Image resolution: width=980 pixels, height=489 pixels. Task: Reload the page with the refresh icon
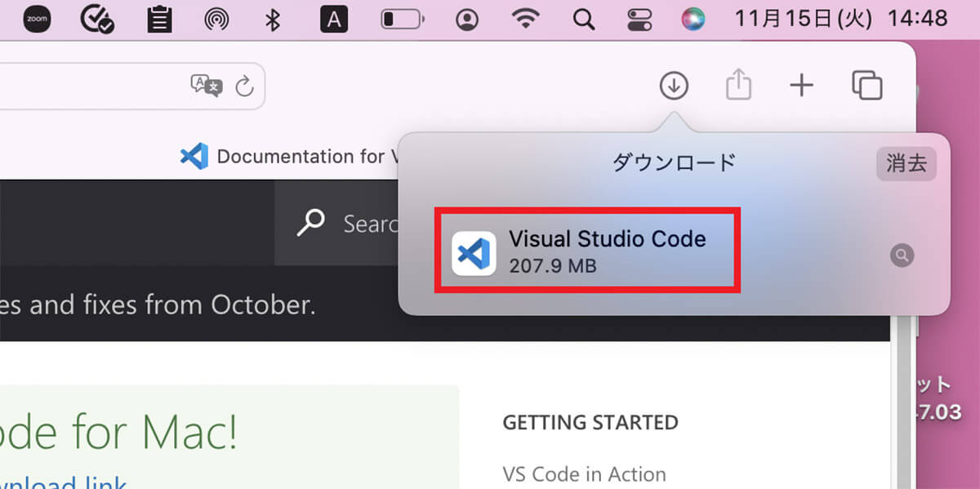[245, 87]
